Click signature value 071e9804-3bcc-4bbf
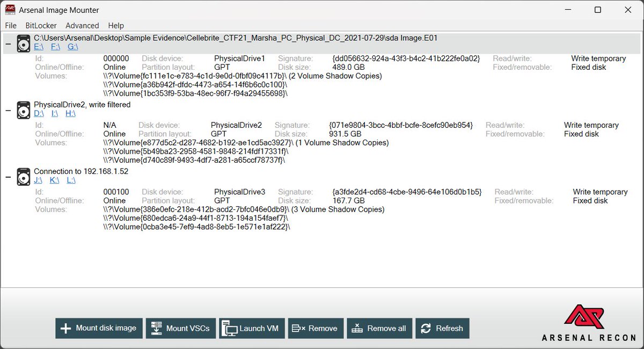The image size is (644, 349). (401, 125)
